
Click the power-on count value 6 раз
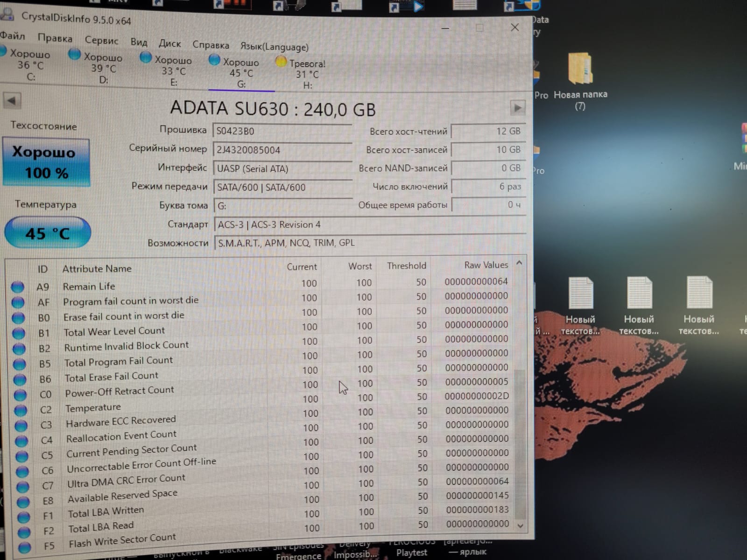tap(488, 187)
